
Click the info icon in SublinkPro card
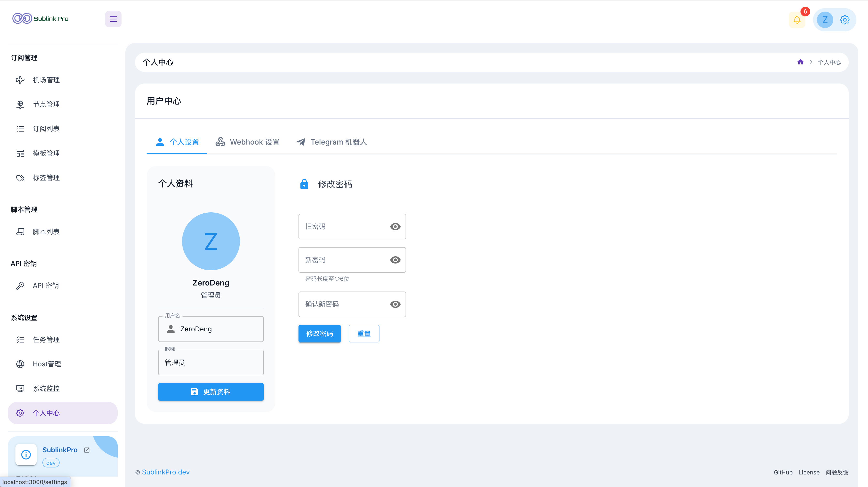(x=26, y=455)
